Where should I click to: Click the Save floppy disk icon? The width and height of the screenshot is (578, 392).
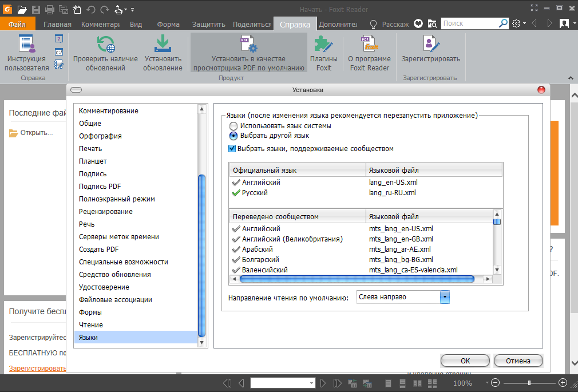point(35,9)
